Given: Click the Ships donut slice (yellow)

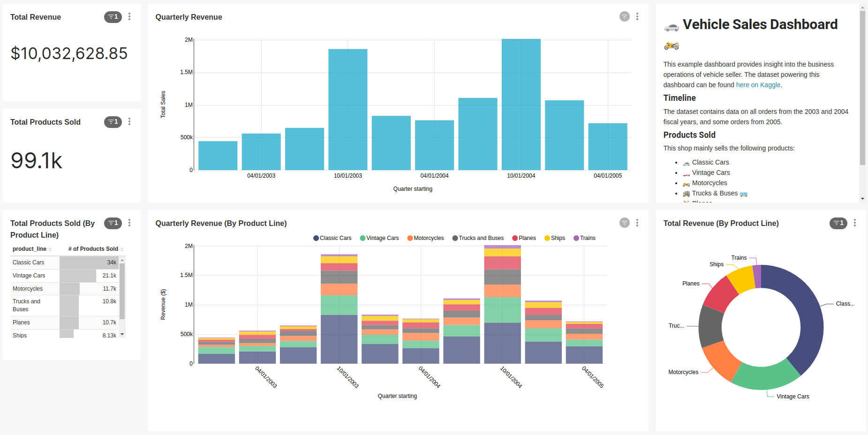Looking at the screenshot, I should pos(742,279).
